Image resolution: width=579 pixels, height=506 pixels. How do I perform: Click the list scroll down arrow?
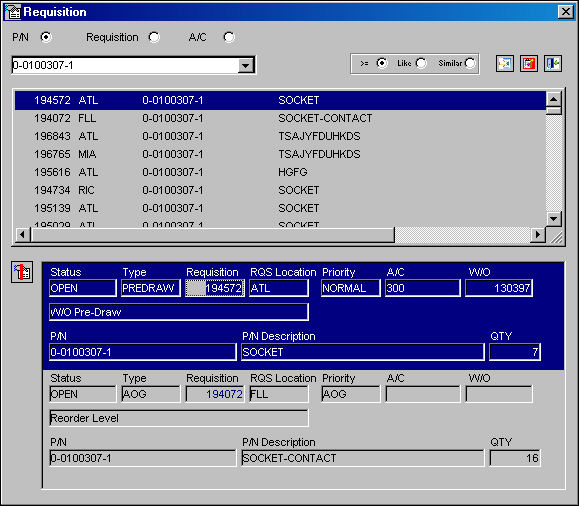click(554, 218)
